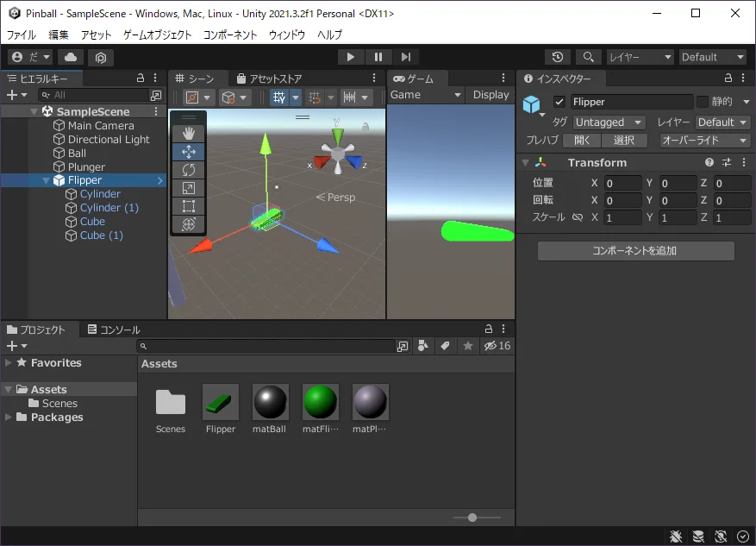Toggle grid snapping in scene
756x546 pixels.
coord(315,97)
